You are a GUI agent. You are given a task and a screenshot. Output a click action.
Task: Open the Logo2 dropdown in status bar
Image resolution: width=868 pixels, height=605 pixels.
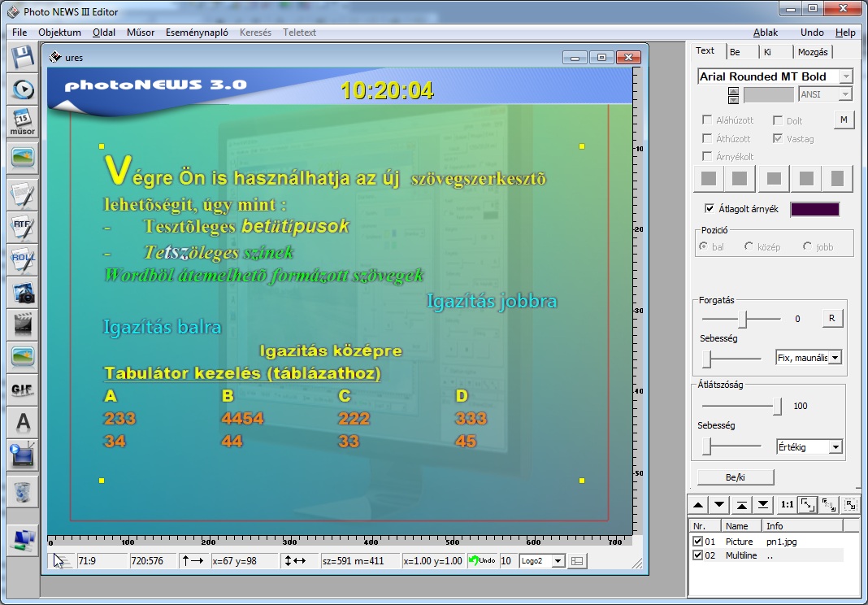(558, 561)
